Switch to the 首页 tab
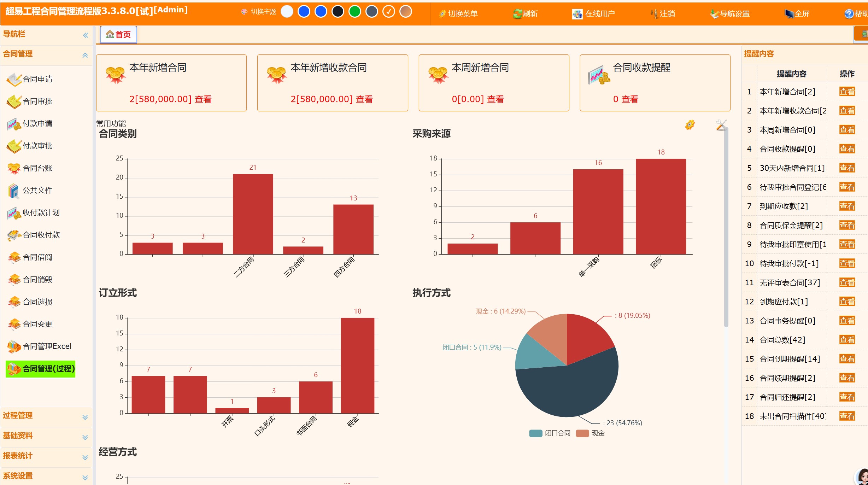 (118, 35)
